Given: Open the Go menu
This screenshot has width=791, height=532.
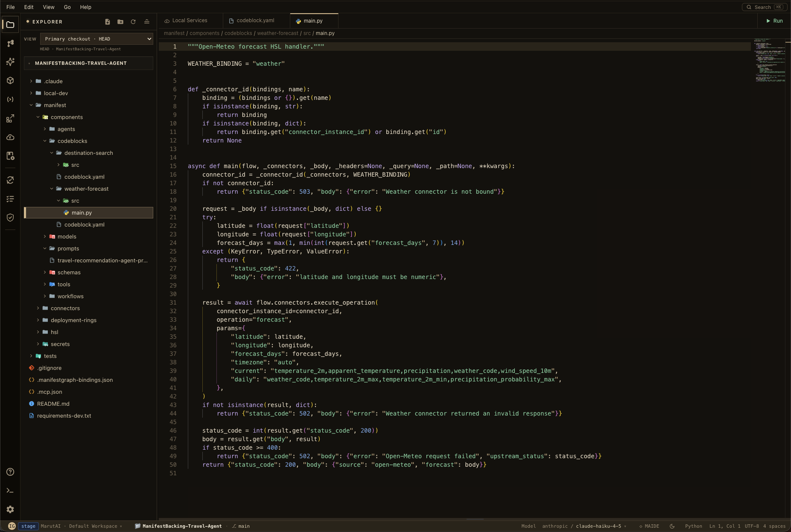Looking at the screenshot, I should [x=67, y=7].
